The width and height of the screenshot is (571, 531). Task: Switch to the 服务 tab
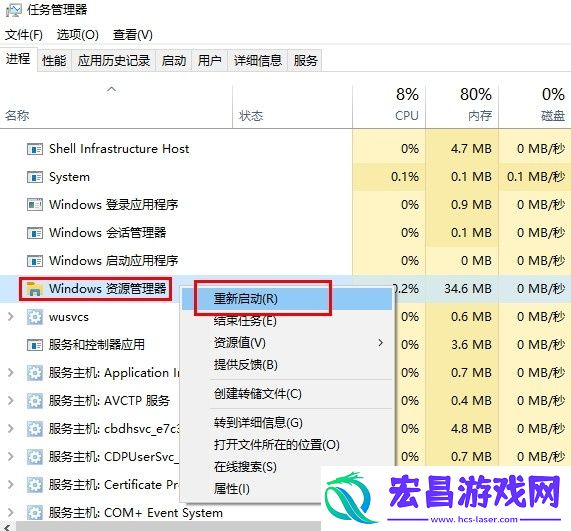(305, 60)
